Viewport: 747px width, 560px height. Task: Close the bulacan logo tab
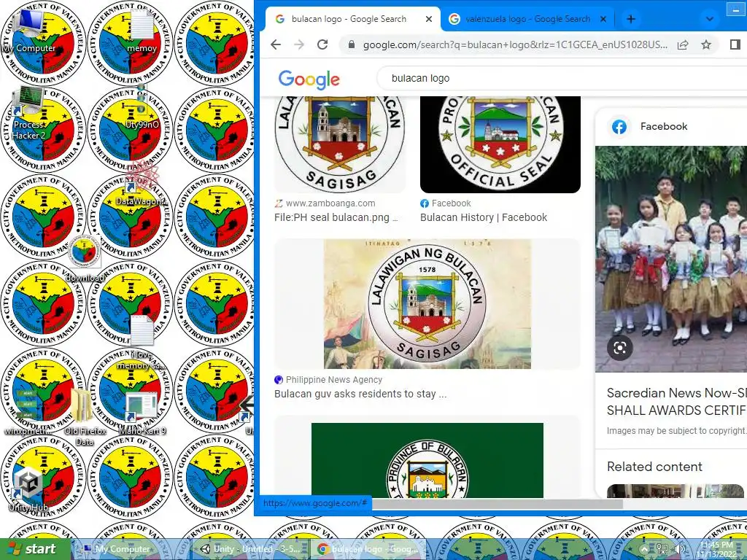pos(429,19)
